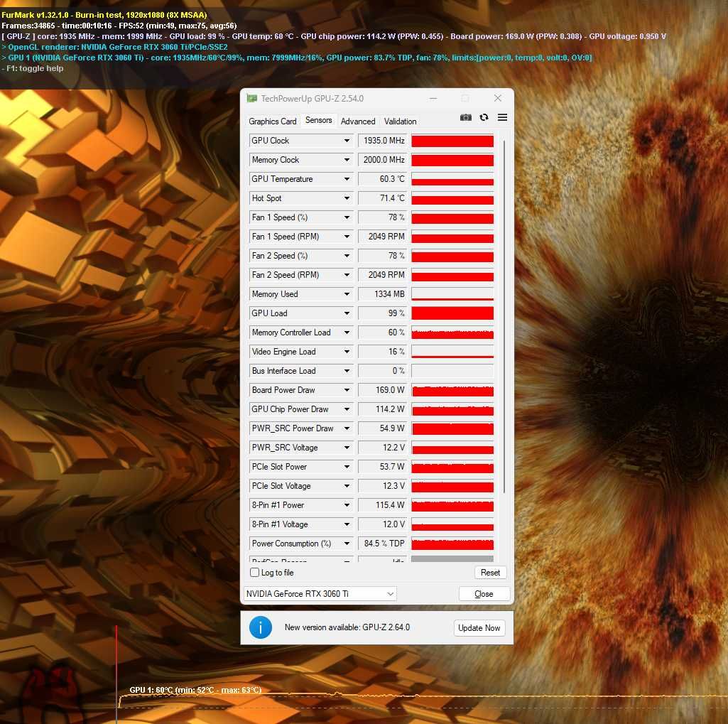Open the GPU Clock sensor dropdown

point(347,141)
